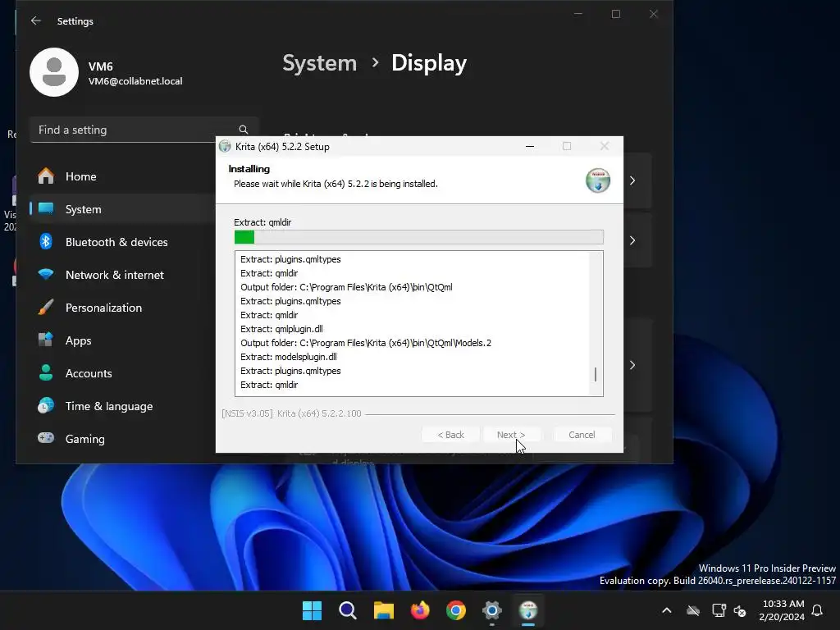Minimize the Krita Setup window
Viewport: 840px width, 630px height.
coord(530,146)
